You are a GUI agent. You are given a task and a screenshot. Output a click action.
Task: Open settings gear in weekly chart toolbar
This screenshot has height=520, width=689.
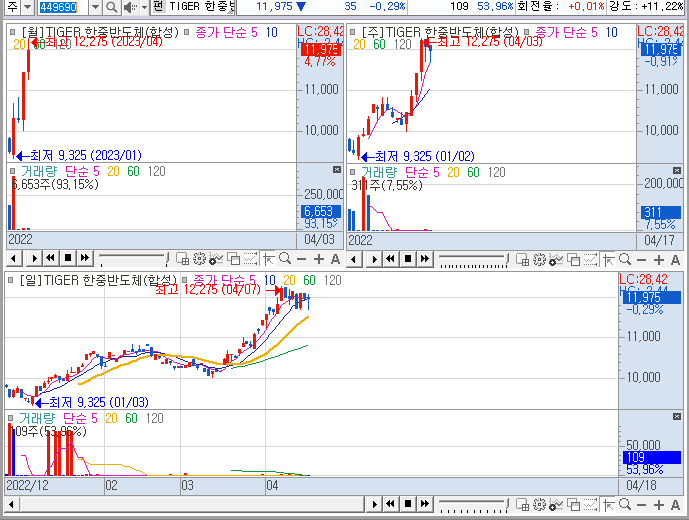tap(540, 260)
